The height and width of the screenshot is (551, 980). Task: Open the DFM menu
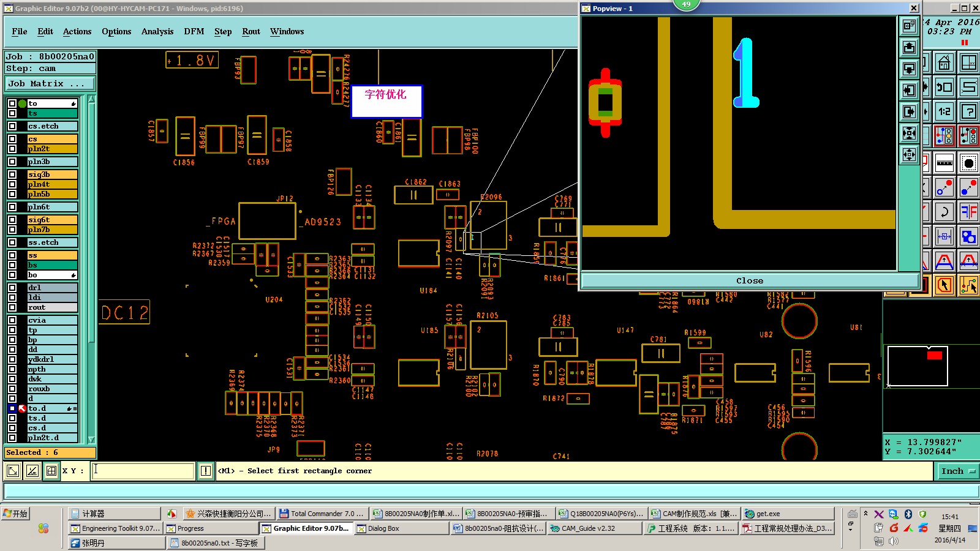[194, 31]
